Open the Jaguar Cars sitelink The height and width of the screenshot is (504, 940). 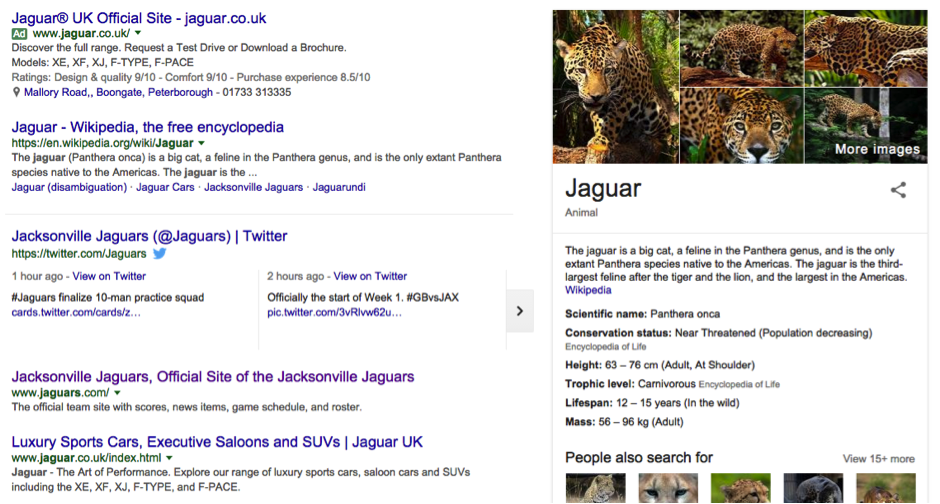click(165, 187)
